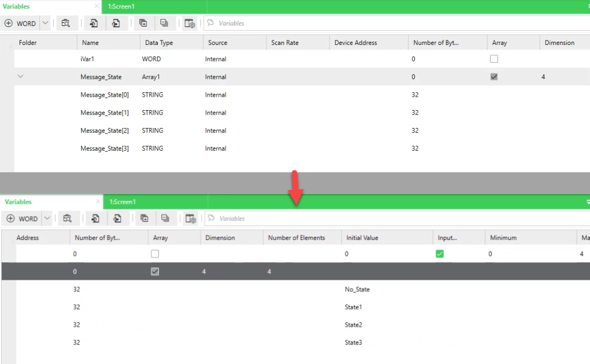This screenshot has width=590, height=364.
Task: Switch to the lower Variables tab
Action: tap(18, 202)
